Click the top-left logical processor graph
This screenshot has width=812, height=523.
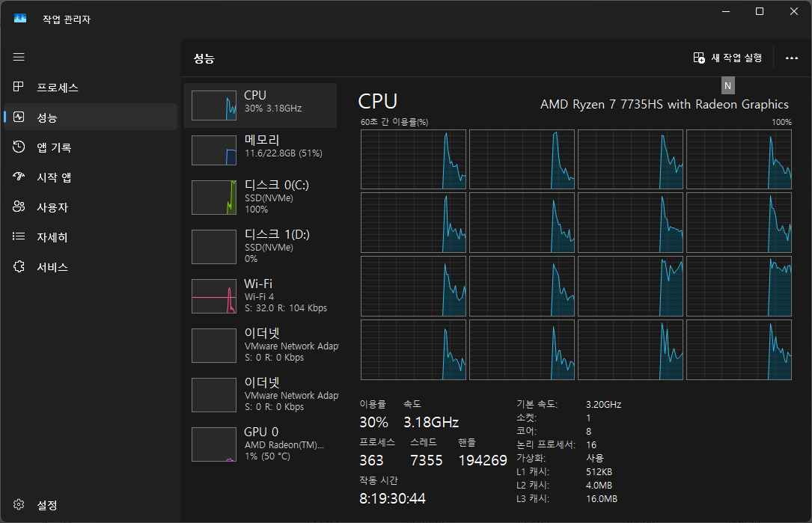pos(413,159)
